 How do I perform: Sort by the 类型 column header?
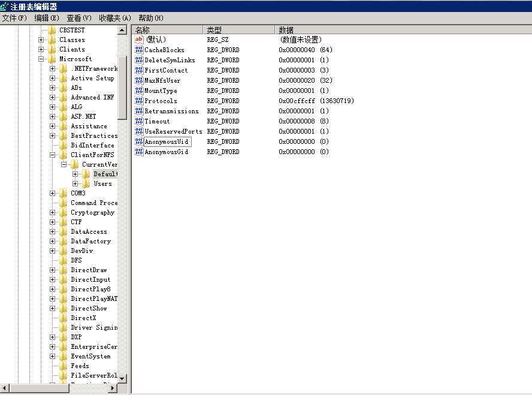coord(239,30)
